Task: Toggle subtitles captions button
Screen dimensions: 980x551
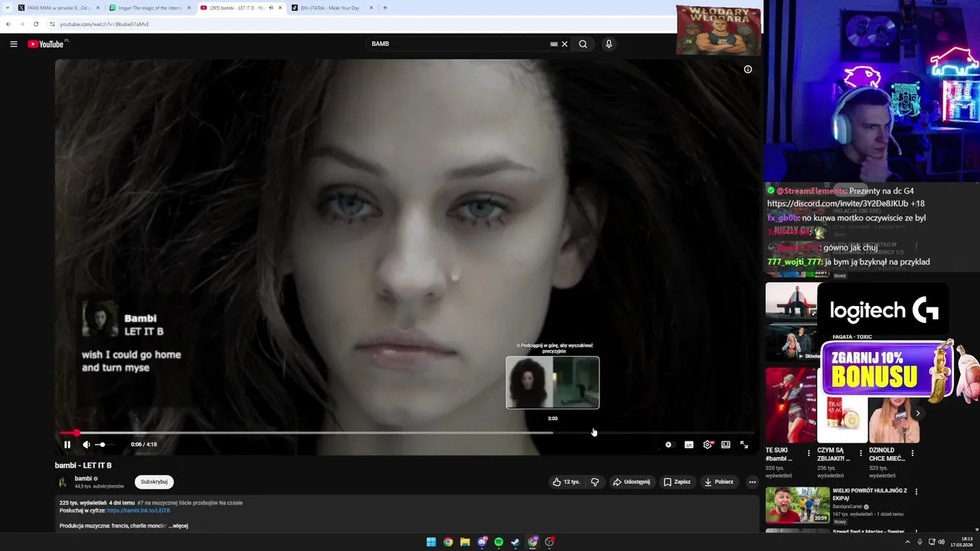Action: [689, 445]
